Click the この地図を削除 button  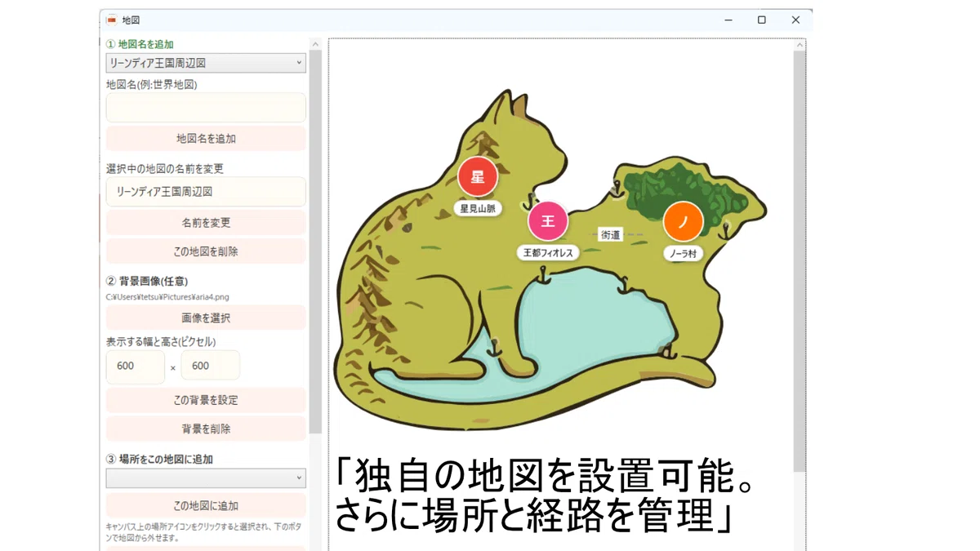(206, 251)
